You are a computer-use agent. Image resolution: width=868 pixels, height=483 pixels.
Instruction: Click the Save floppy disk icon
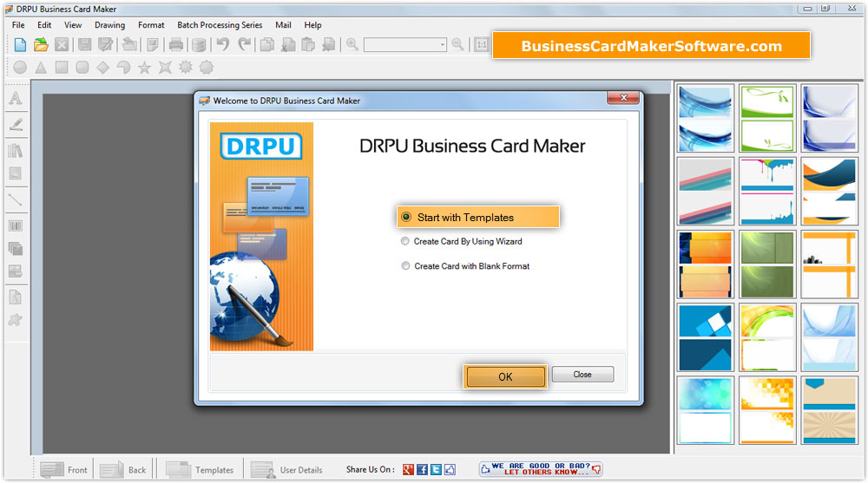[x=85, y=45]
